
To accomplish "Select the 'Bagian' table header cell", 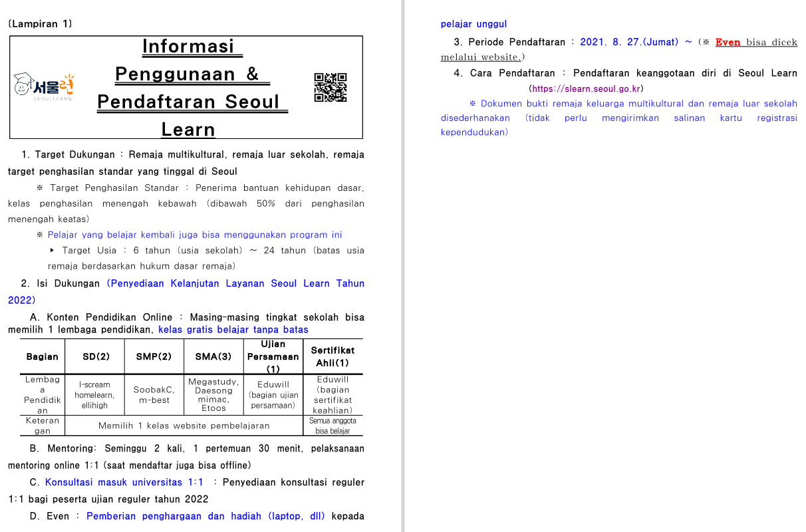I will 43,356.
